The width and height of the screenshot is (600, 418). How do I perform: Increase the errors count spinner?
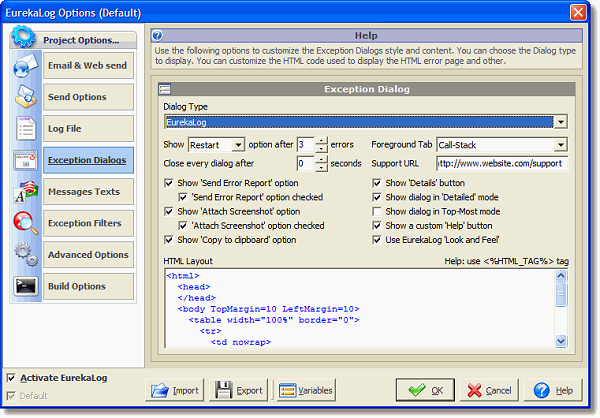(322, 141)
